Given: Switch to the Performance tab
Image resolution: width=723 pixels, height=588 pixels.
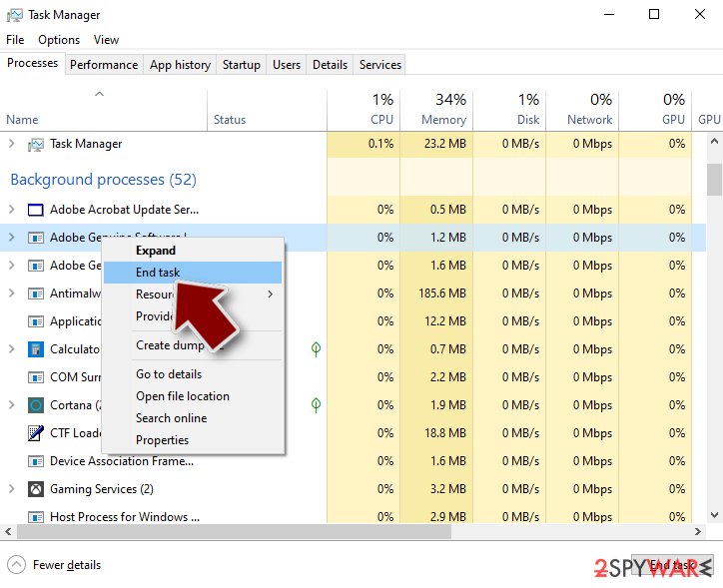Looking at the screenshot, I should 104,65.
